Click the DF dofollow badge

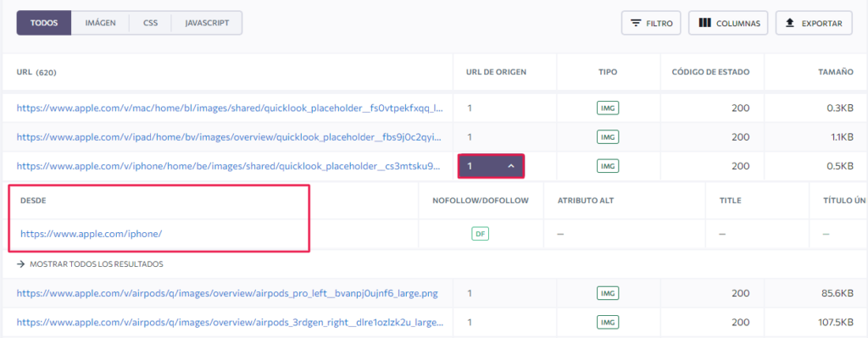point(481,234)
